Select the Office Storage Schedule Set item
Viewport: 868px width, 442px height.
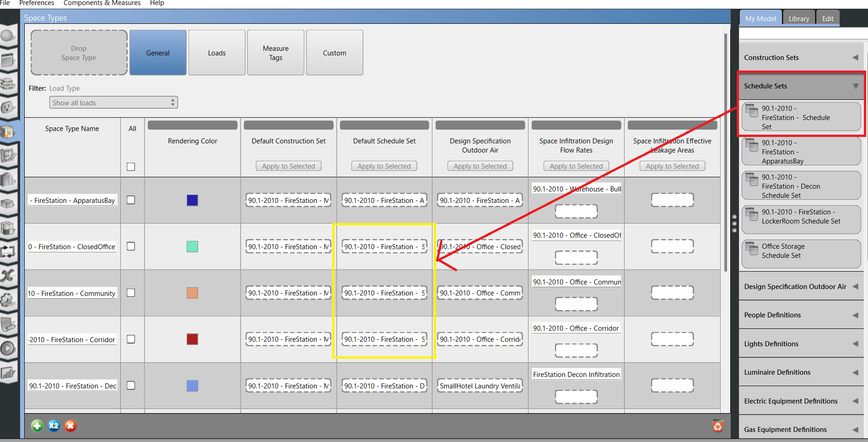click(x=801, y=253)
